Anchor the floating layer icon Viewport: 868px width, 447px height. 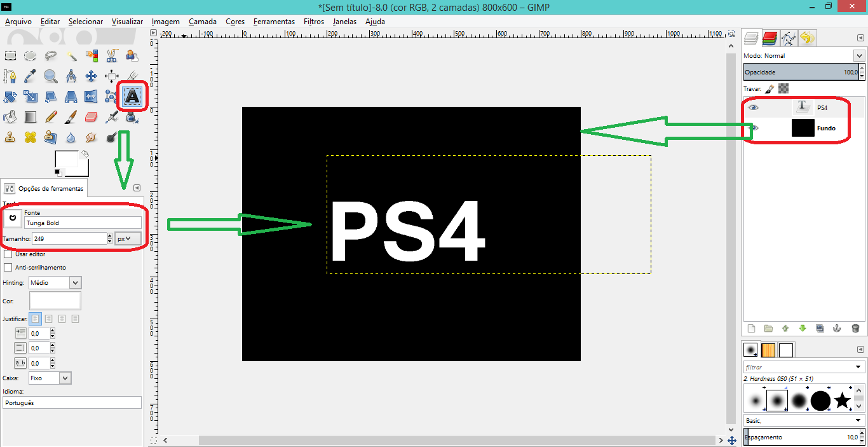837,329
